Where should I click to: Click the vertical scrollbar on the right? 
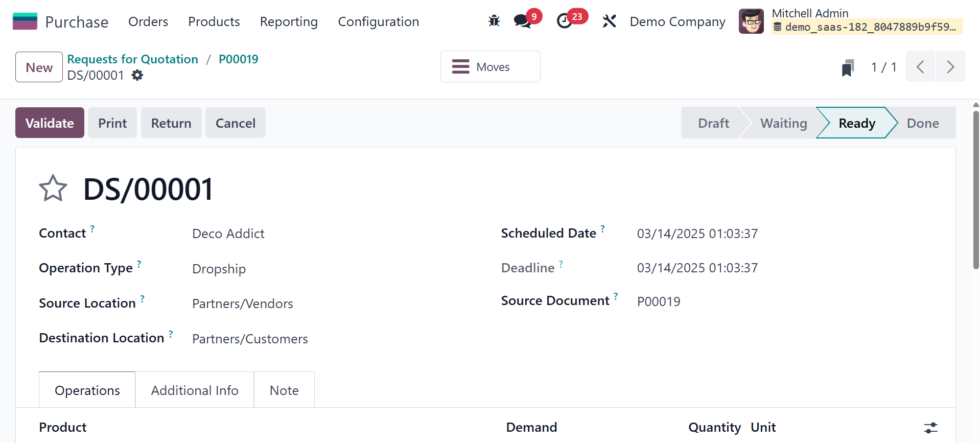(x=976, y=189)
